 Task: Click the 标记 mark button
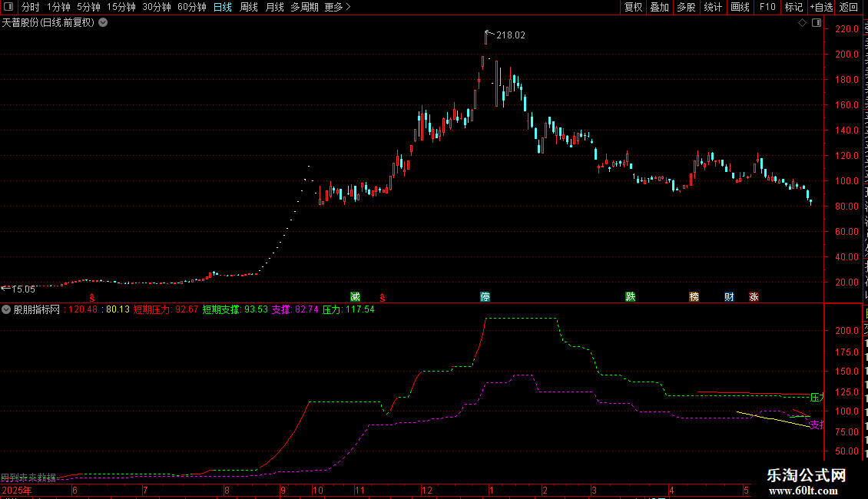[793, 7]
